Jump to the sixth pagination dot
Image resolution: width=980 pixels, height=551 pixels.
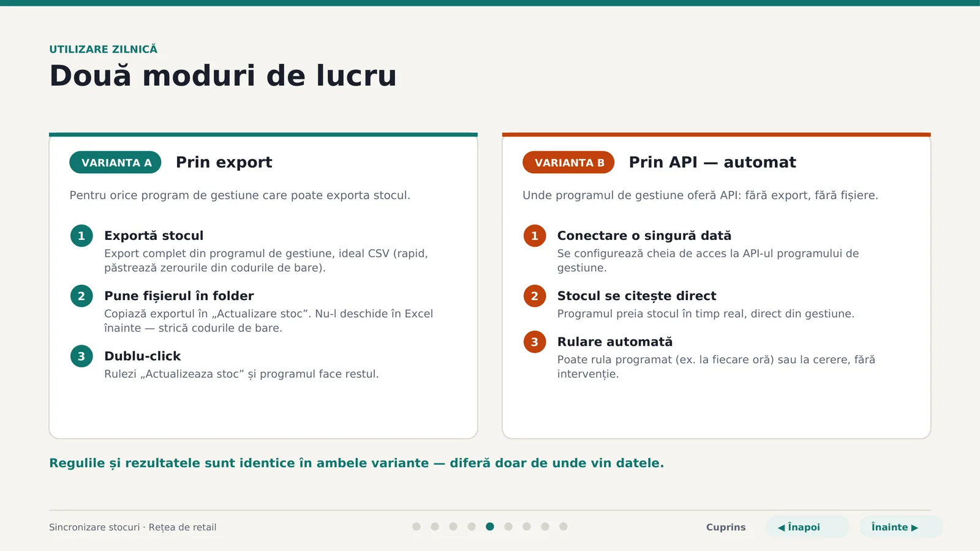[508, 527]
